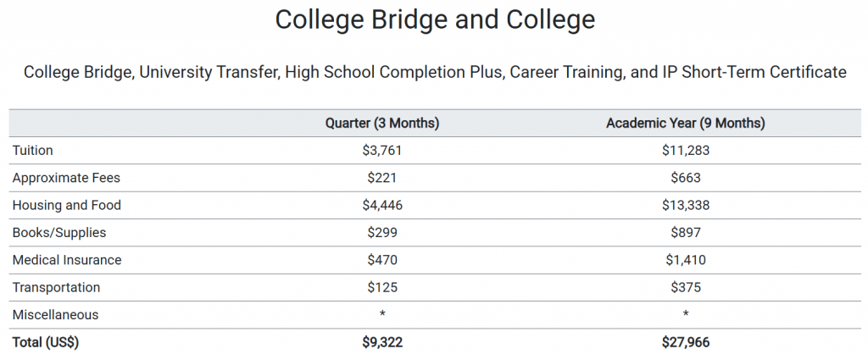Click the Academic Year (9 Months) column header
This screenshot has height=354, width=868.
click(685, 124)
